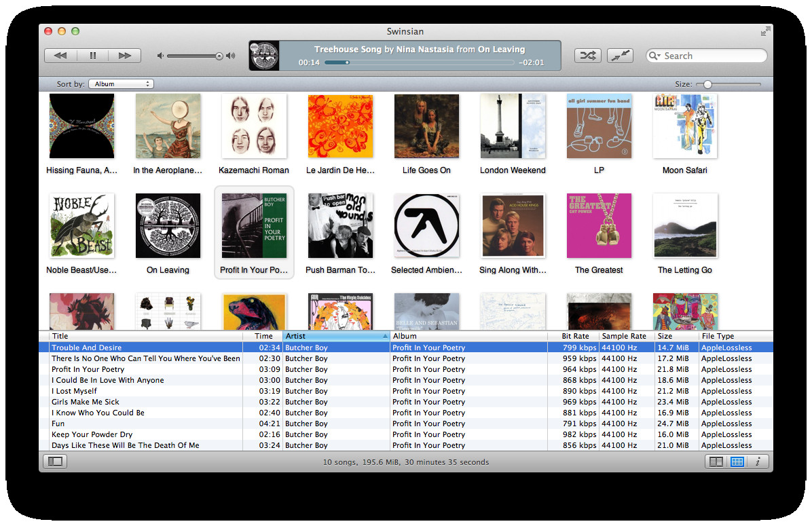This screenshot has height=526, width=812.
Task: Select the Hissing Fauna album cover
Action: coord(82,126)
